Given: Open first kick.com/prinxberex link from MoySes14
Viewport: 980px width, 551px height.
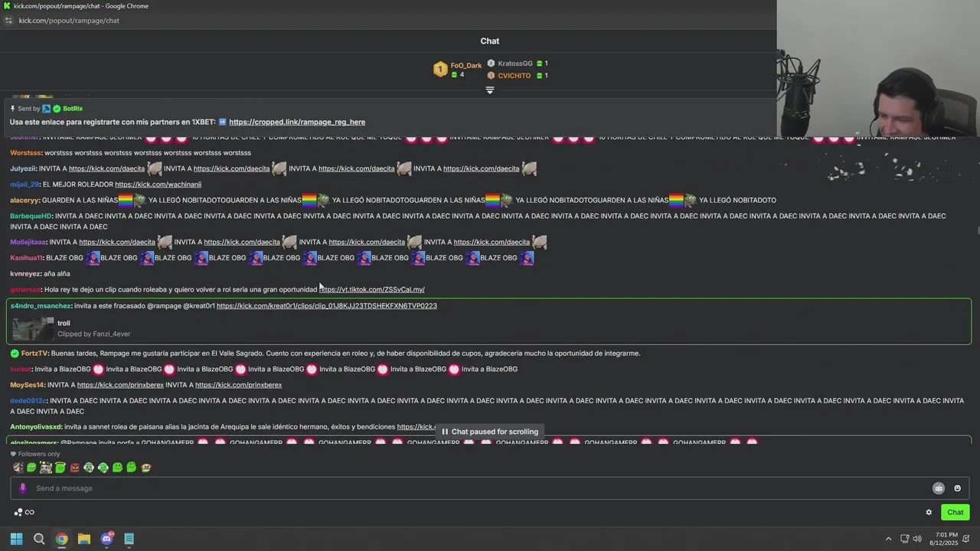Looking at the screenshot, I should tap(120, 385).
